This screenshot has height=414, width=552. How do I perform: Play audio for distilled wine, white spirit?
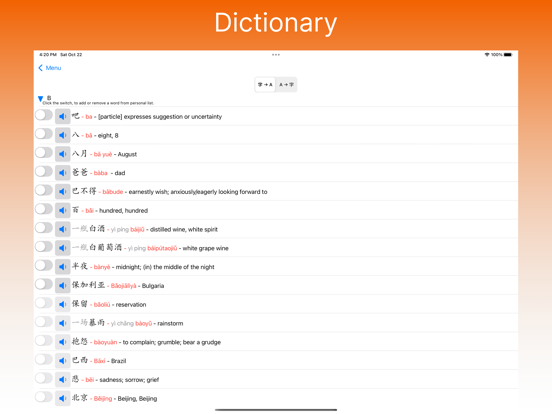click(x=63, y=229)
